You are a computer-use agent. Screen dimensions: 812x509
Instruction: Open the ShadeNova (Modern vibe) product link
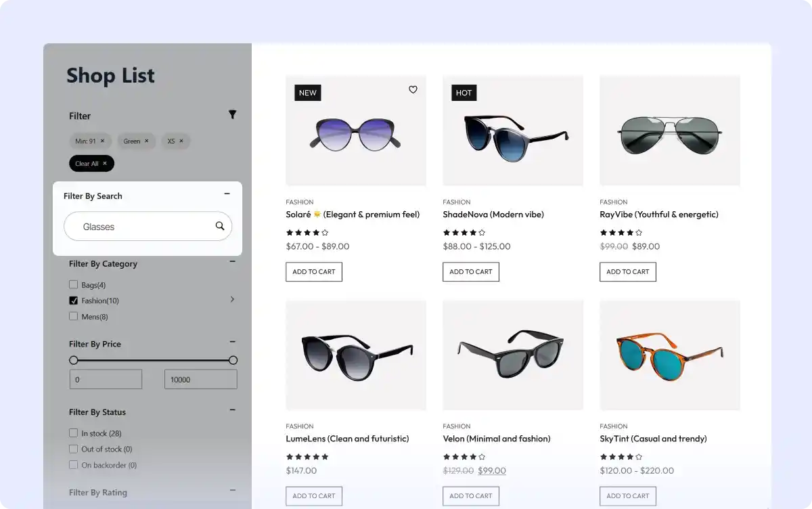pyautogui.click(x=493, y=215)
